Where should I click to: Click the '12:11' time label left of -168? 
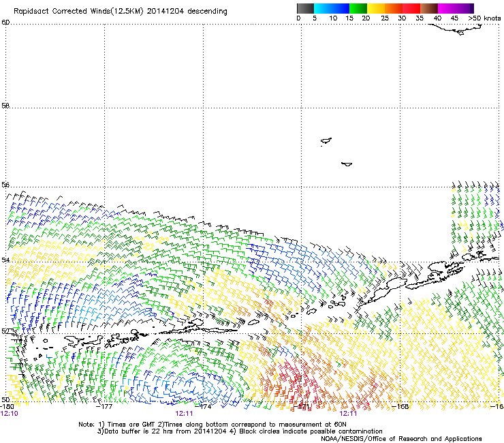tap(348, 414)
